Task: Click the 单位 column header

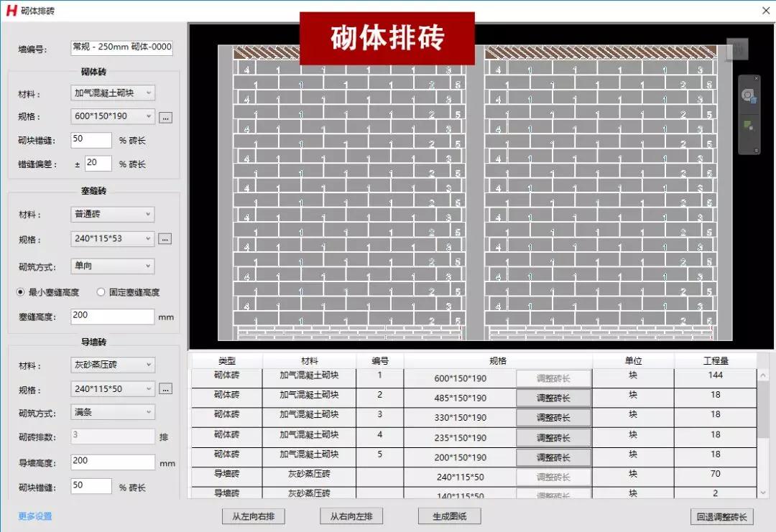Action: 633,361
